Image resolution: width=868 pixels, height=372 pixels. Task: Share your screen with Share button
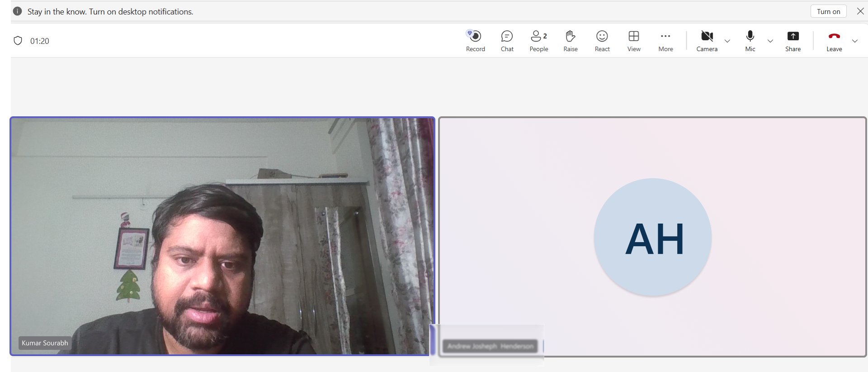793,41
